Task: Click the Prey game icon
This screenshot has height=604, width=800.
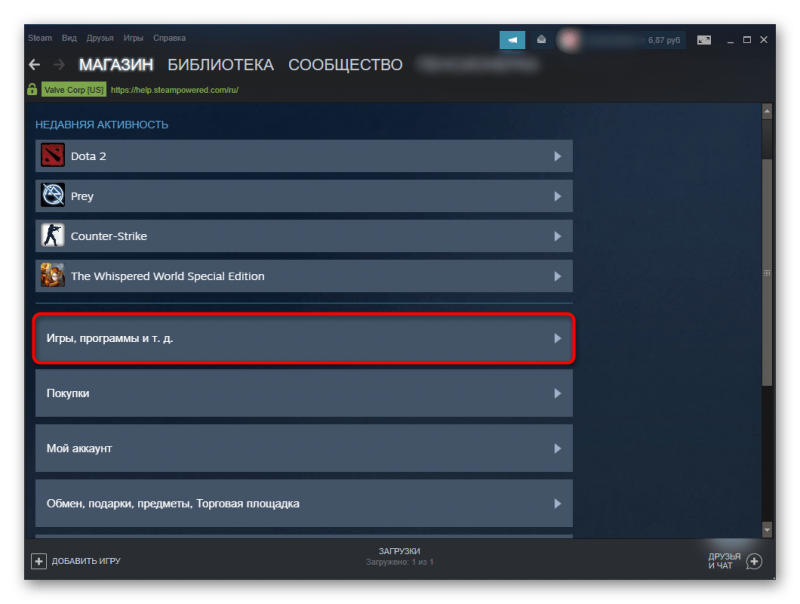Action: click(53, 195)
